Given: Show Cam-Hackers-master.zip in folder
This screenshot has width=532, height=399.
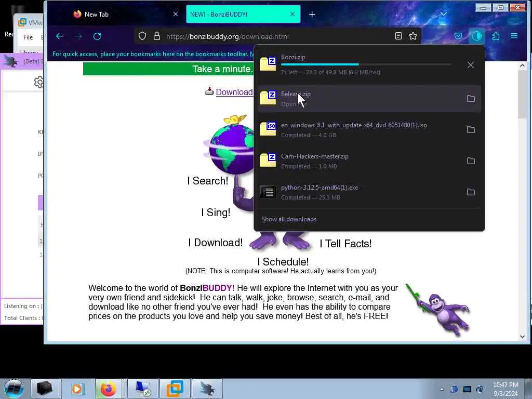Looking at the screenshot, I should coord(471,161).
